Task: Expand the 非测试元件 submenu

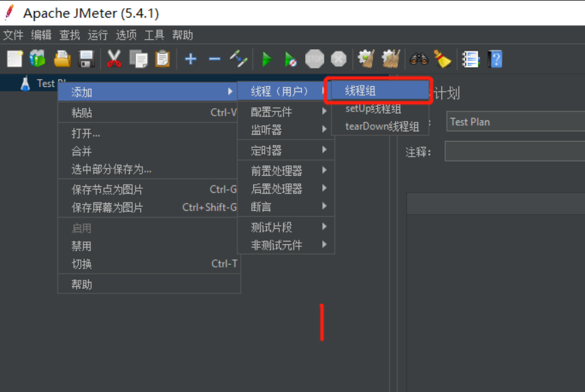Action: pos(286,245)
